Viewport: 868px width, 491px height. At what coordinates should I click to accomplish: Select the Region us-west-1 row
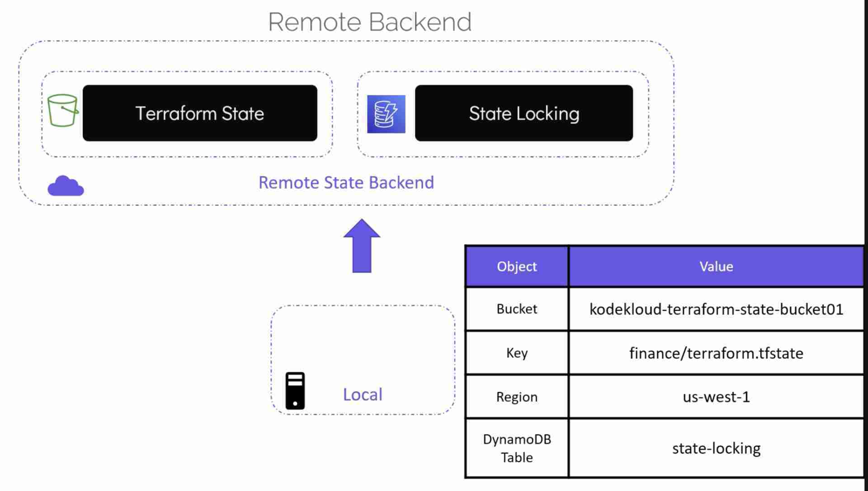coord(666,397)
